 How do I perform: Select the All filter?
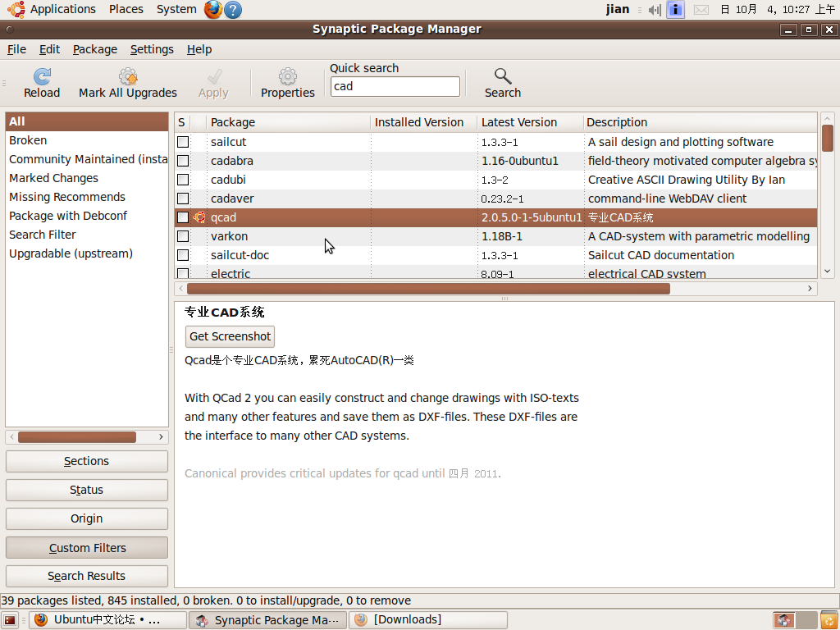coord(87,121)
